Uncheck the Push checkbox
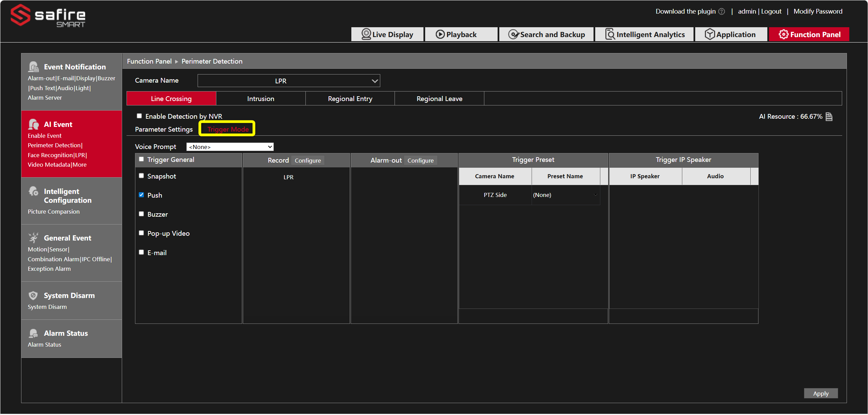This screenshot has height=415, width=868. coord(141,195)
